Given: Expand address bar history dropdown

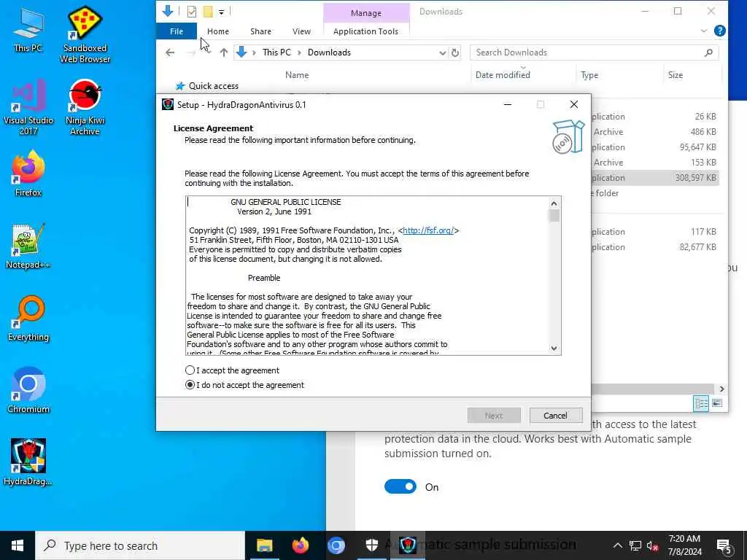Looking at the screenshot, I should [x=442, y=52].
